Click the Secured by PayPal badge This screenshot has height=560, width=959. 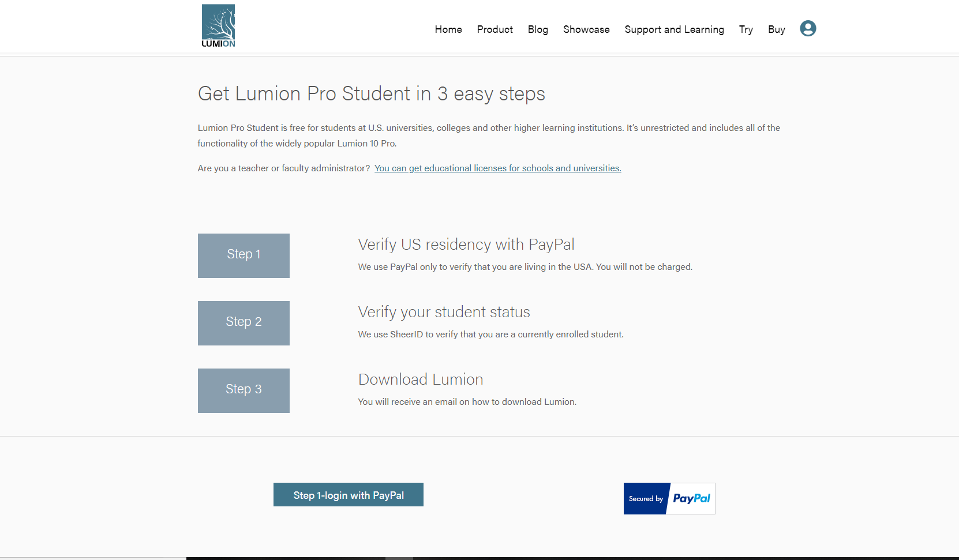coord(669,498)
